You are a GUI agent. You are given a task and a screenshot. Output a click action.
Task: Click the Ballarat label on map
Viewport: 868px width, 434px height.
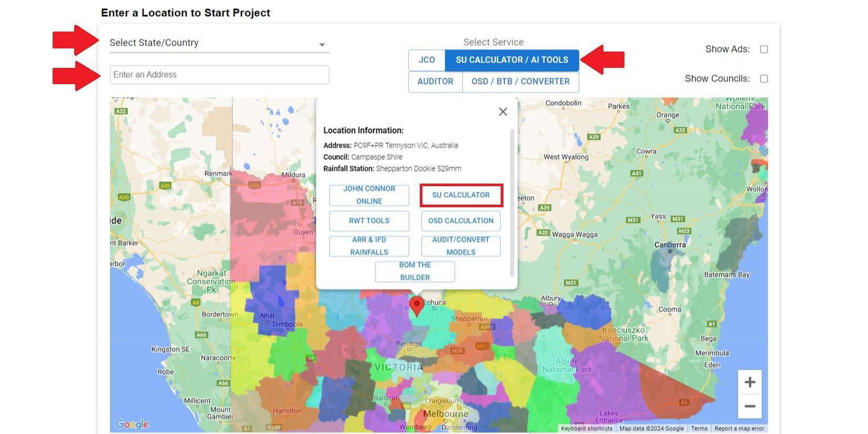tap(386, 398)
